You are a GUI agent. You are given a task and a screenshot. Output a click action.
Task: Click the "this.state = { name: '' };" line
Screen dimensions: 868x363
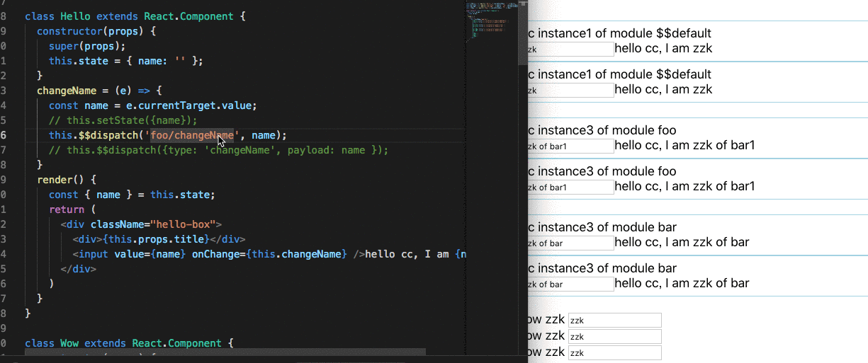(126, 61)
